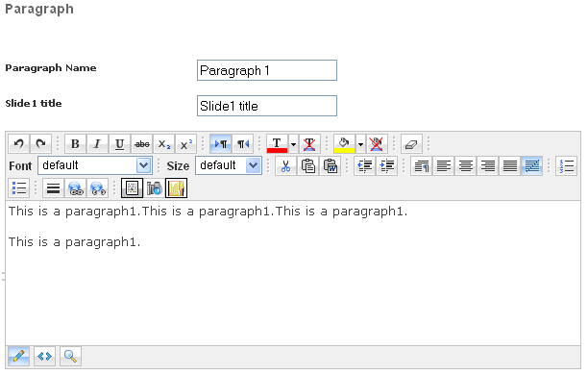Click the Undo arrow icon

[x=19, y=144]
